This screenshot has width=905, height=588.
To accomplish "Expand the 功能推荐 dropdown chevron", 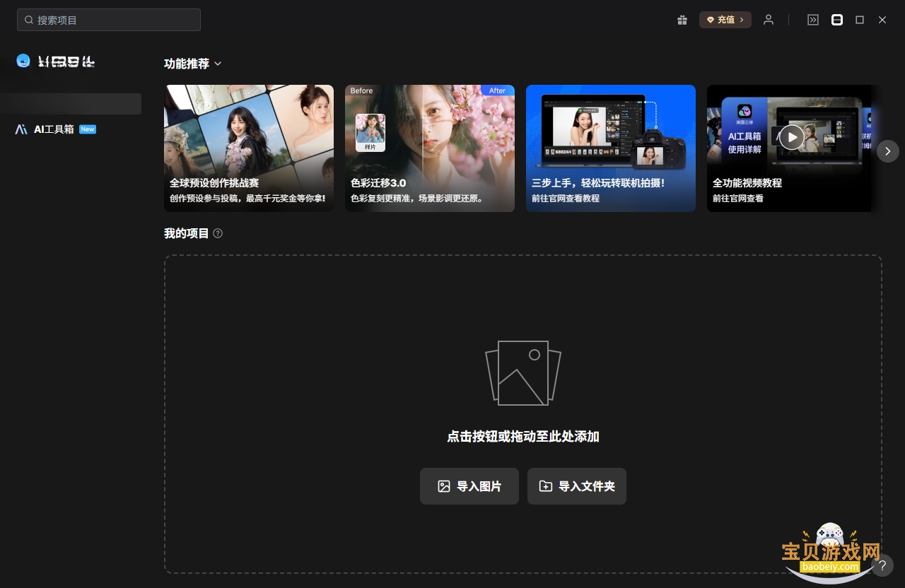I will pos(218,64).
